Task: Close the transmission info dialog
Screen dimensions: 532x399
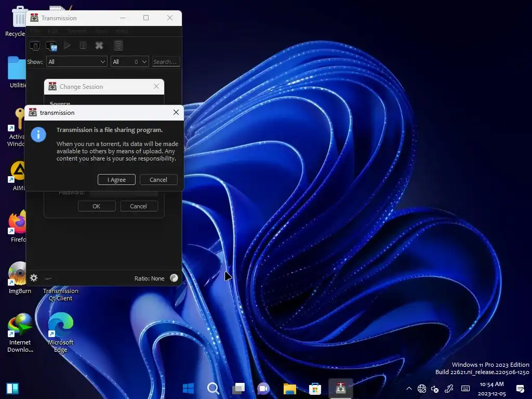Action: point(176,112)
